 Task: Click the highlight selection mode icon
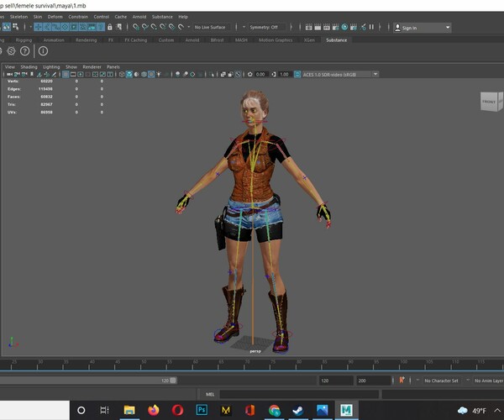[119, 28]
